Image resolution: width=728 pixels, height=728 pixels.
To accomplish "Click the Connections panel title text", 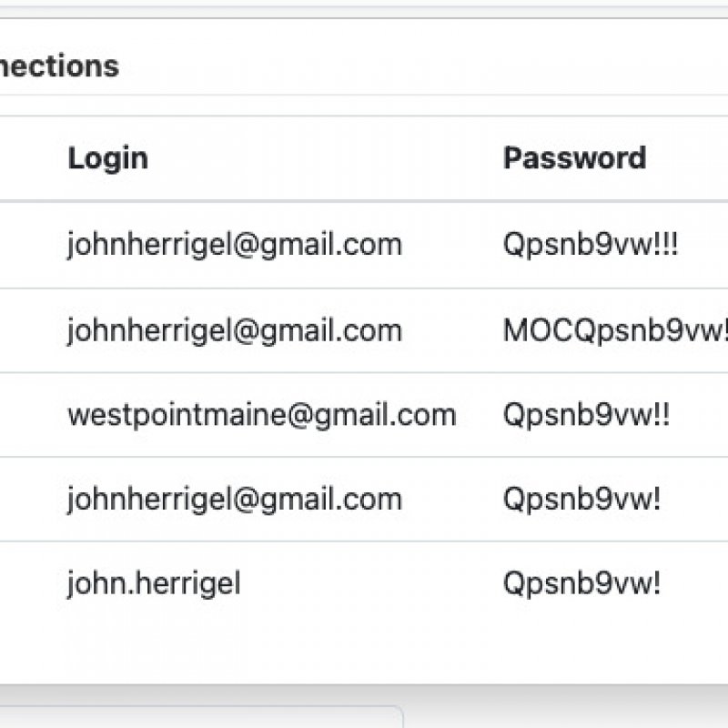I will tap(58, 66).
